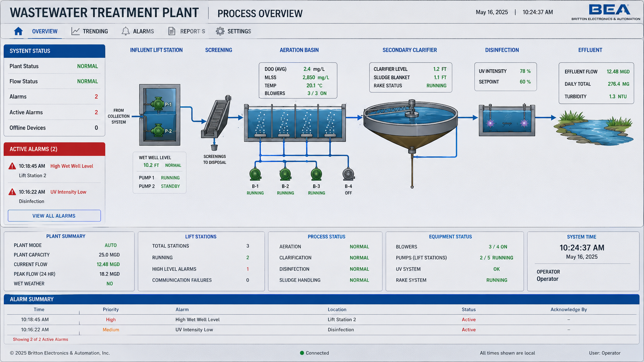Select the 10:18:45 AM alarm summary row
644x362 pixels.
click(x=322, y=320)
